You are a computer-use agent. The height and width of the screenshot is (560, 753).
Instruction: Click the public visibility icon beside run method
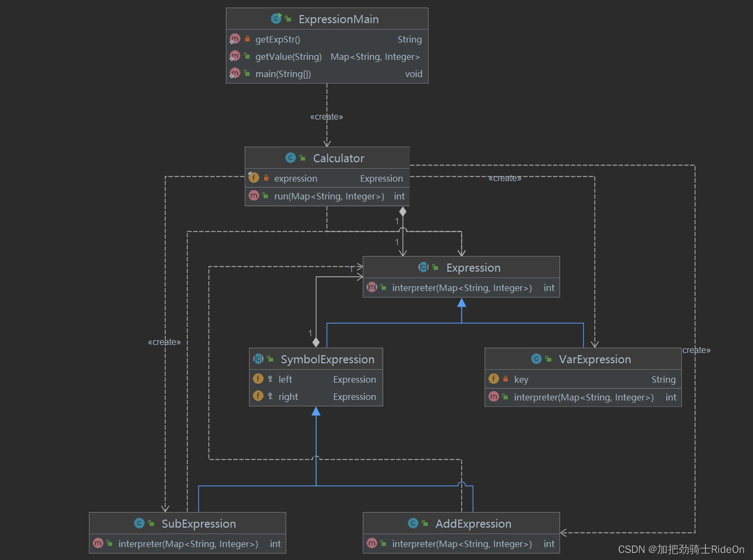point(265,196)
